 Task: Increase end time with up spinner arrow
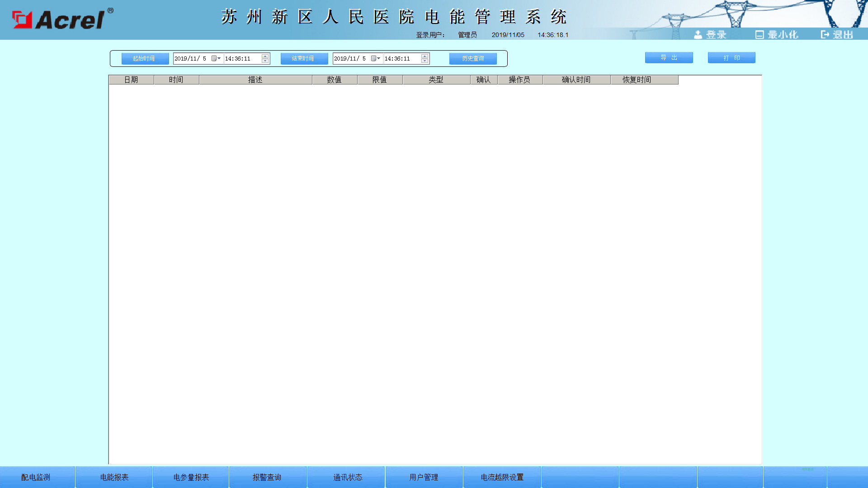[x=425, y=56]
